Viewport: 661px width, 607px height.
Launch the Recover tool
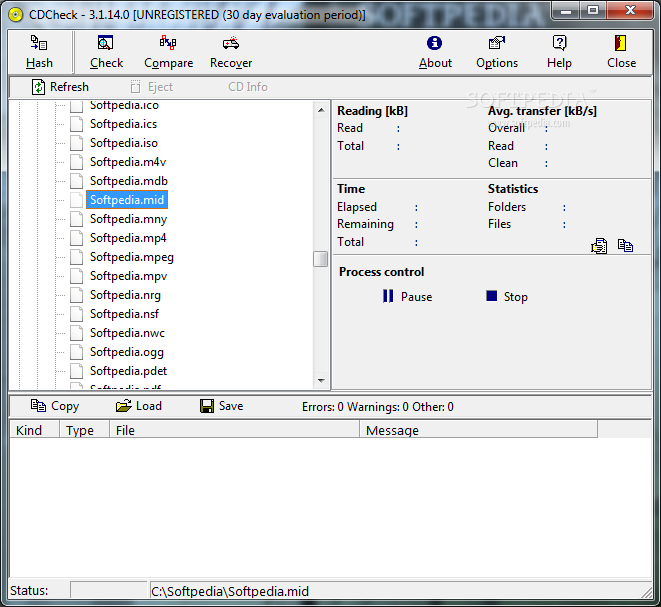[x=231, y=53]
